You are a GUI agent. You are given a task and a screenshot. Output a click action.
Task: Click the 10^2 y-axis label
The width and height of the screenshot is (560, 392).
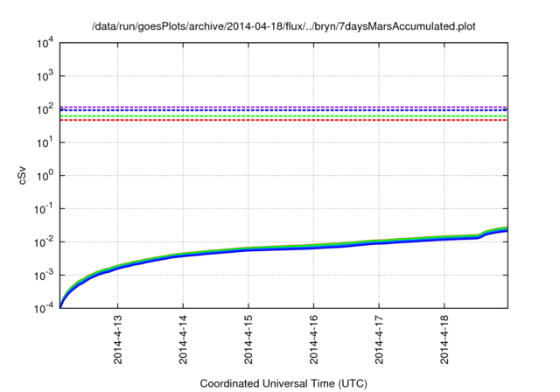[x=45, y=108]
